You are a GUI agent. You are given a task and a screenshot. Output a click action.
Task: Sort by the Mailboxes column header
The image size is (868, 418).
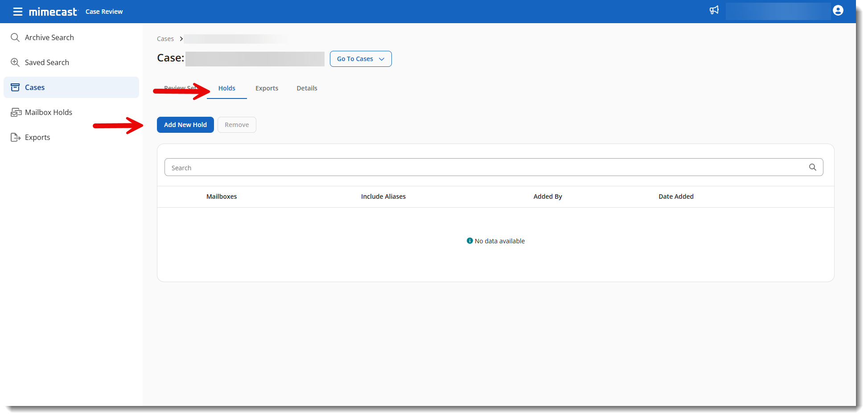[x=222, y=197]
